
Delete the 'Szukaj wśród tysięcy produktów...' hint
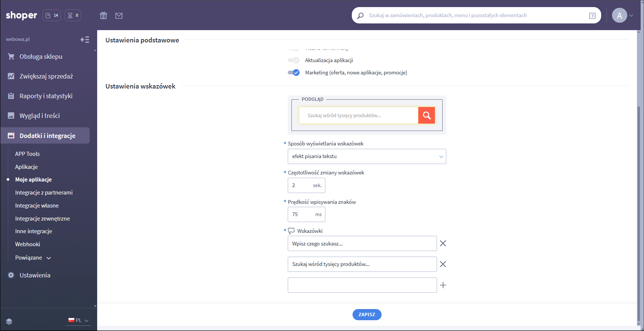click(443, 264)
